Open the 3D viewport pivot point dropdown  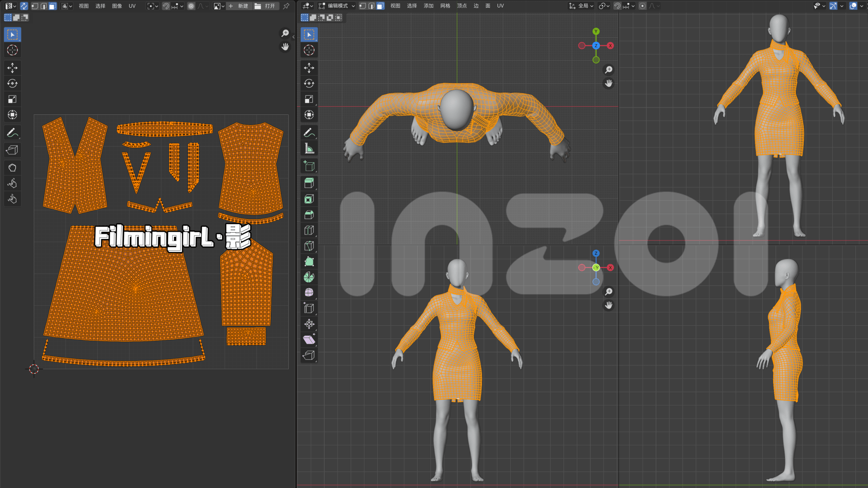click(x=604, y=6)
